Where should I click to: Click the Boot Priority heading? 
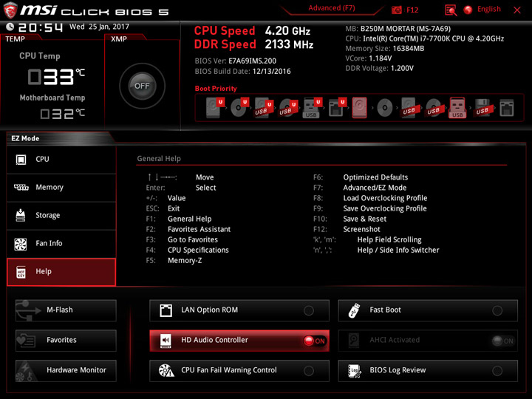(216, 89)
